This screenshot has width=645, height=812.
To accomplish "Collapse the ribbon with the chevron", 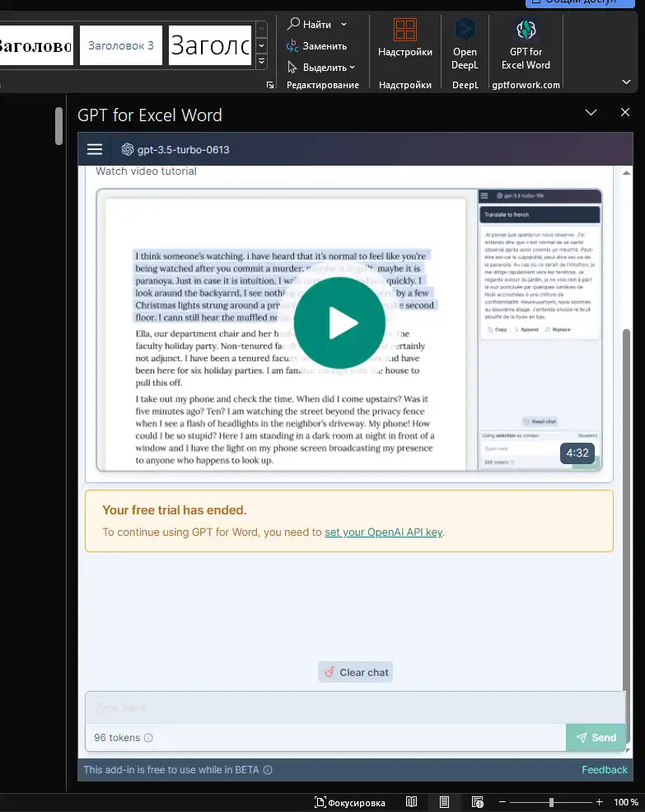I will (x=626, y=82).
